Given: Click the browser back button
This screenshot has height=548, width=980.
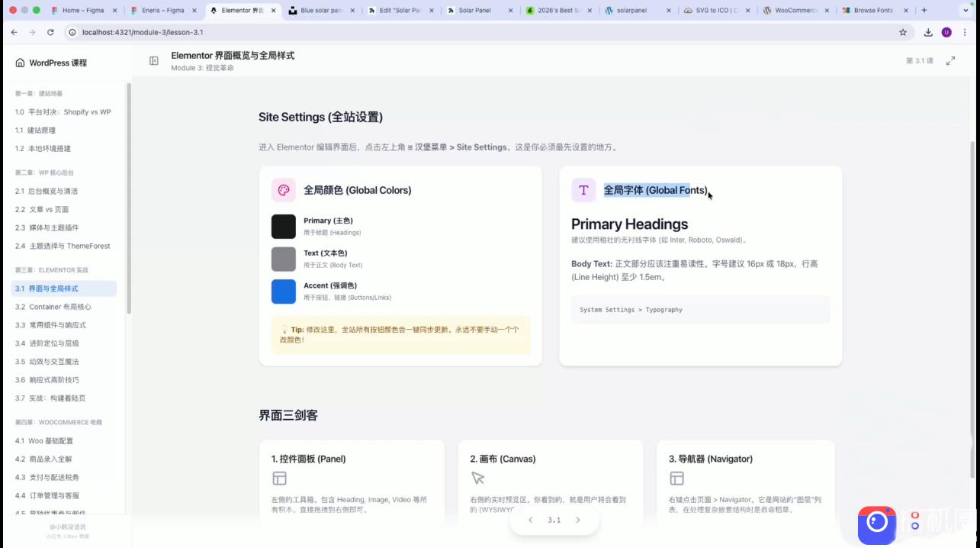Looking at the screenshot, I should pyautogui.click(x=14, y=32).
